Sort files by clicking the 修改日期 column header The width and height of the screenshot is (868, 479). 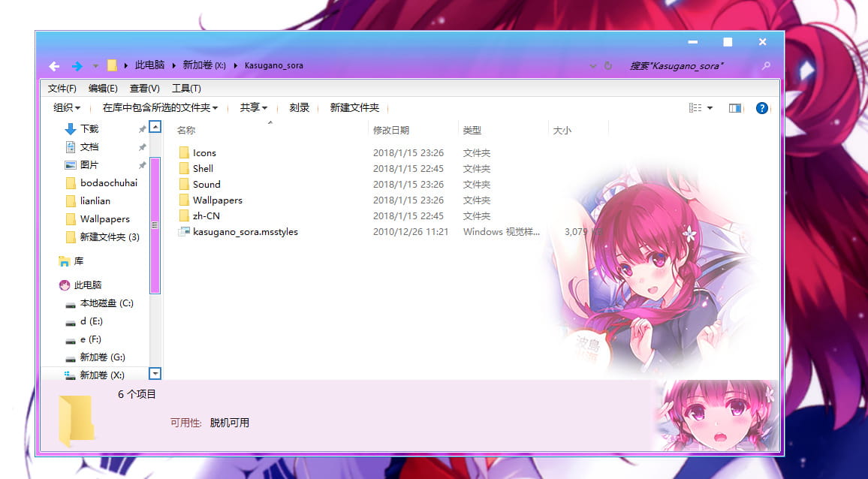[x=392, y=129]
